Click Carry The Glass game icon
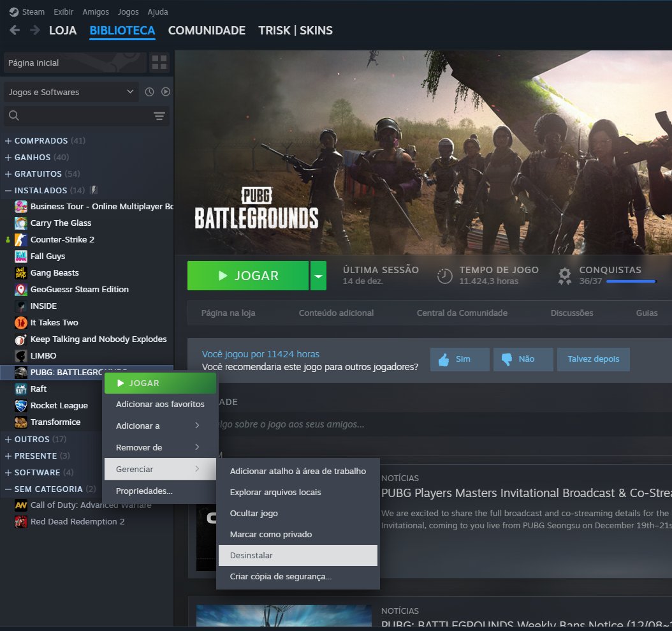The height and width of the screenshot is (631, 672). pyautogui.click(x=21, y=223)
